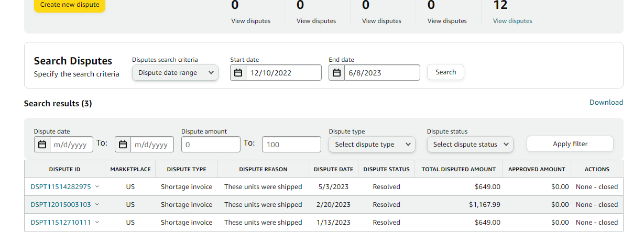The height and width of the screenshot is (243, 644).
Task: Open dispute DSPT11512710111
Action: coord(61,223)
